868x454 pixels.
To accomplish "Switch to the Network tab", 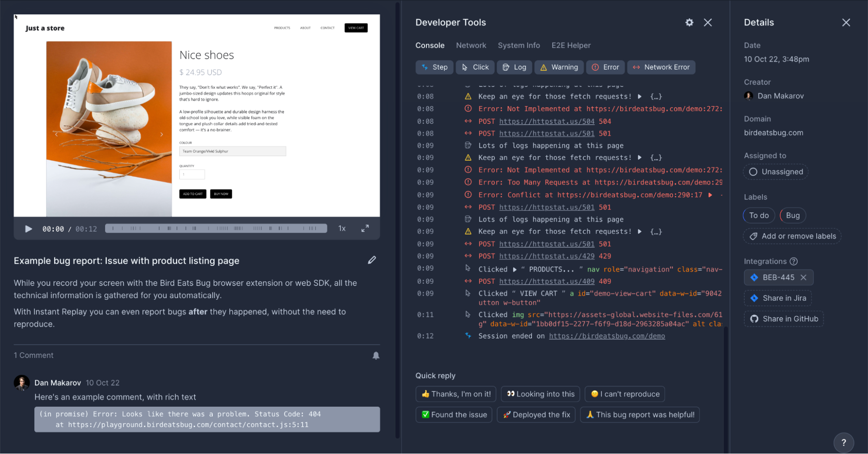I will click(471, 45).
